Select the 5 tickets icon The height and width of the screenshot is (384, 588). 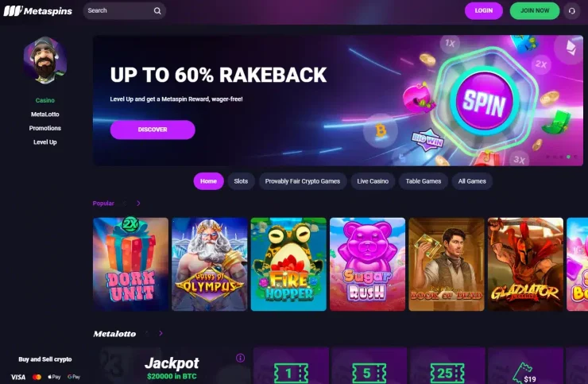point(369,374)
